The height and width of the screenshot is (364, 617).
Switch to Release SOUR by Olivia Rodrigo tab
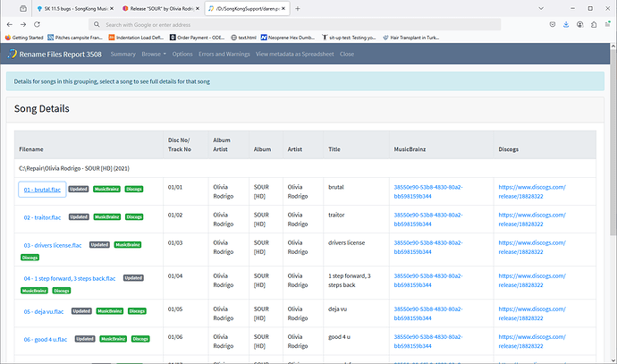pos(161,8)
